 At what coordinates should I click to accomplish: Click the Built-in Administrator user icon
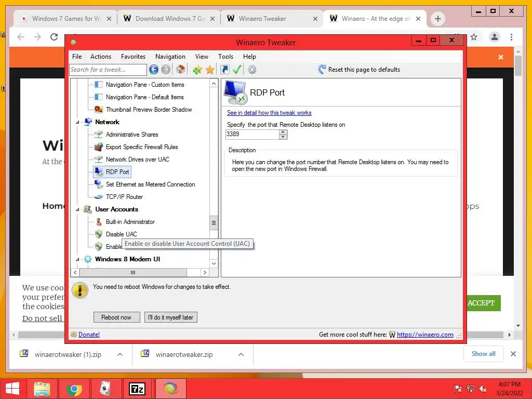click(98, 222)
